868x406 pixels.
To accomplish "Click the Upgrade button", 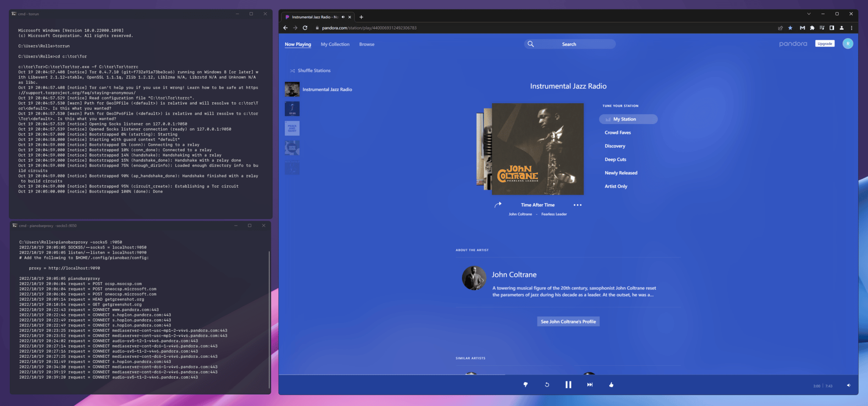I will 825,44.
